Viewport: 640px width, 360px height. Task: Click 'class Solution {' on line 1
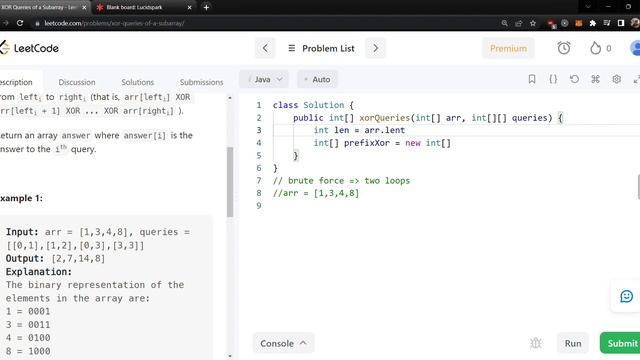click(x=313, y=105)
